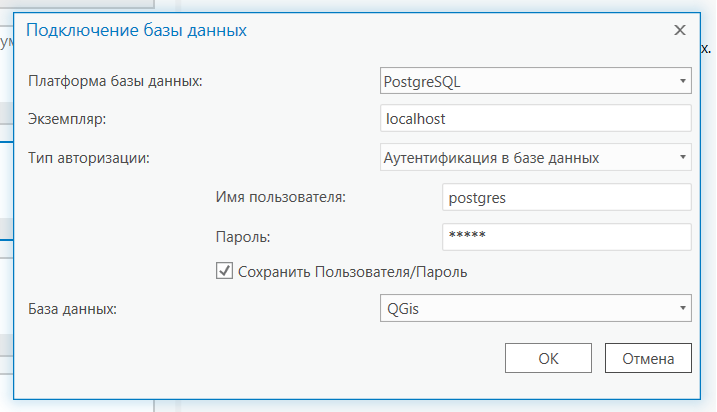The width and height of the screenshot is (717, 412).
Task: Click the 'Сохранить Пользователя/Пароль' label text
Action: pos(352,271)
